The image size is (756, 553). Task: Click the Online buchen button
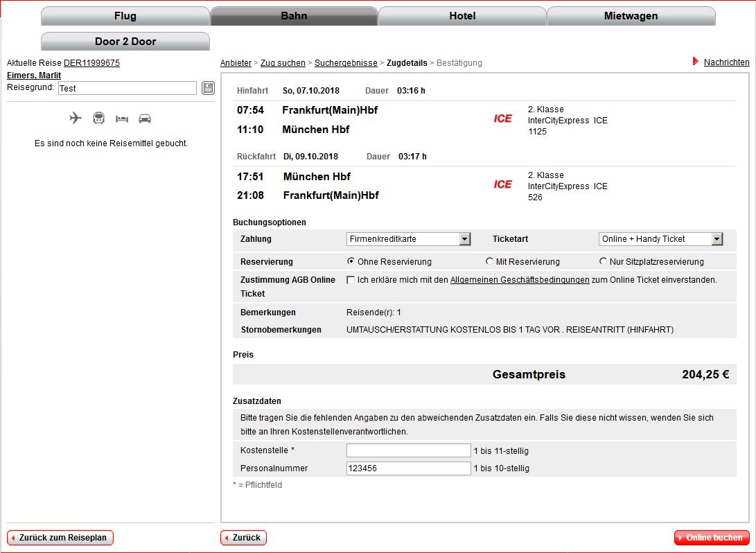[x=712, y=538]
